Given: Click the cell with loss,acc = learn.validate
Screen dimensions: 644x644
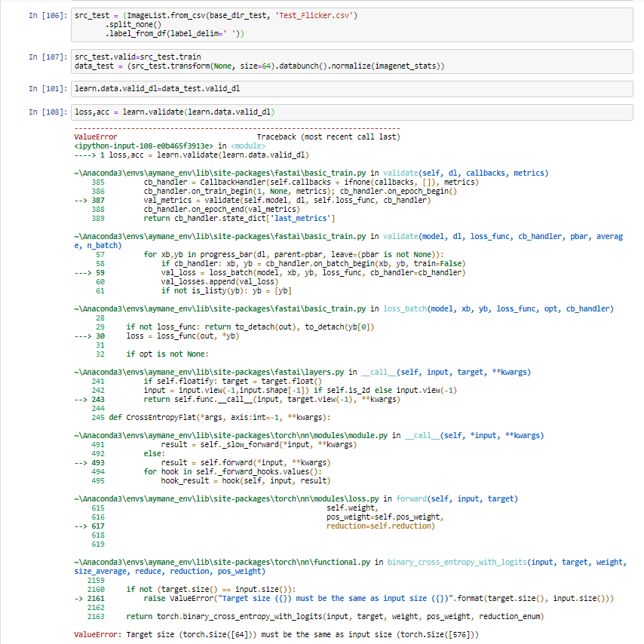Looking at the screenshot, I should point(351,112).
